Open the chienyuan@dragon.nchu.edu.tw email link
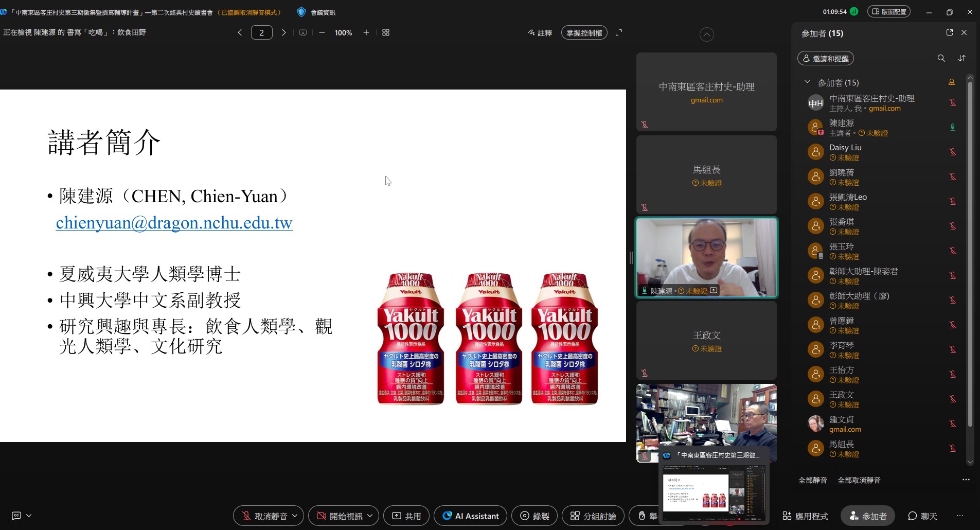 173,223
